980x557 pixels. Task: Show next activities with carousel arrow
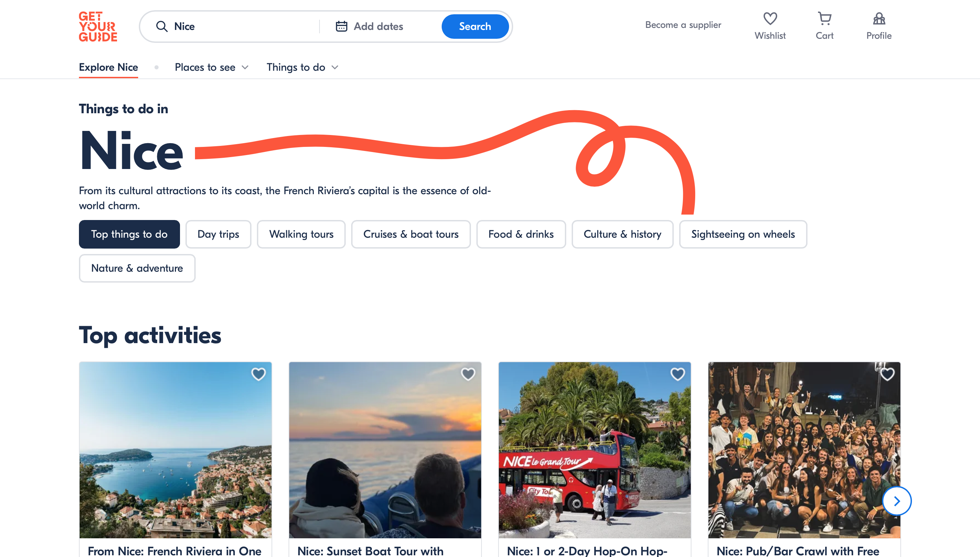(x=897, y=501)
